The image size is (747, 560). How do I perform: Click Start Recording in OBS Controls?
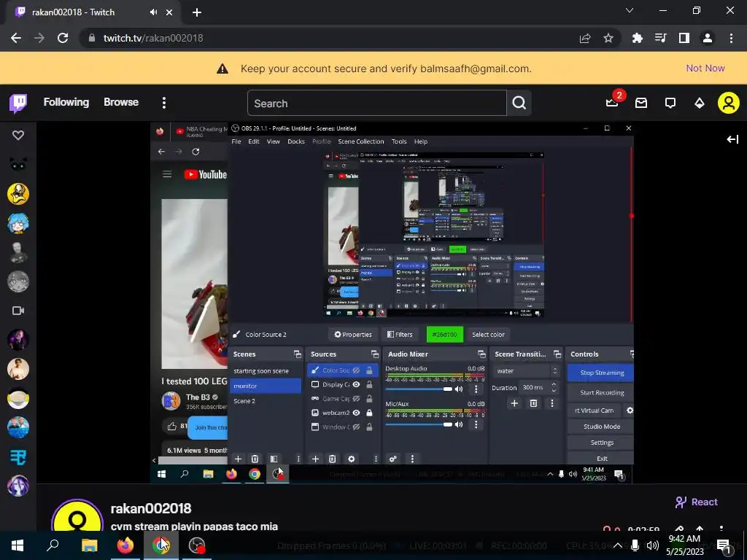[601, 392]
